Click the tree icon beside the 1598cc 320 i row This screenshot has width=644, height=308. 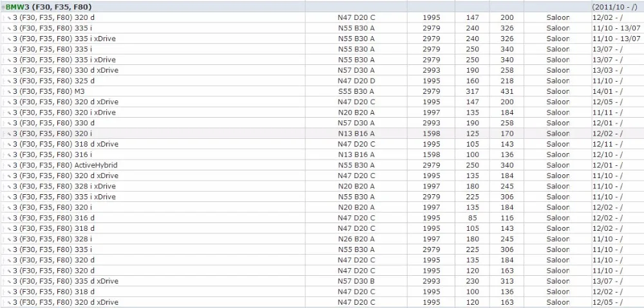[8, 134]
